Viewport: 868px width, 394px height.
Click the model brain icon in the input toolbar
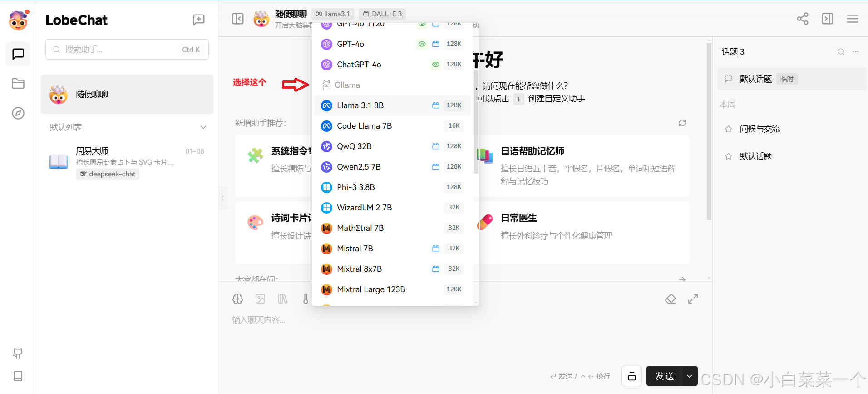click(x=238, y=299)
